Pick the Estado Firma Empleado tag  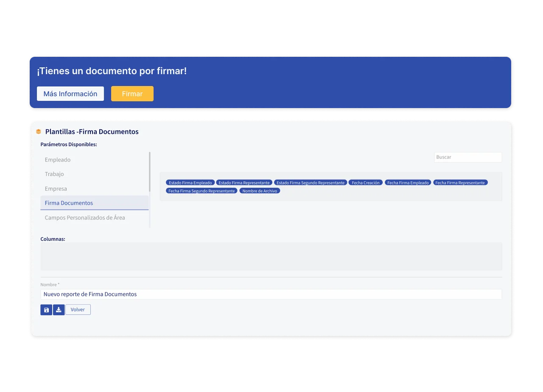190,183
